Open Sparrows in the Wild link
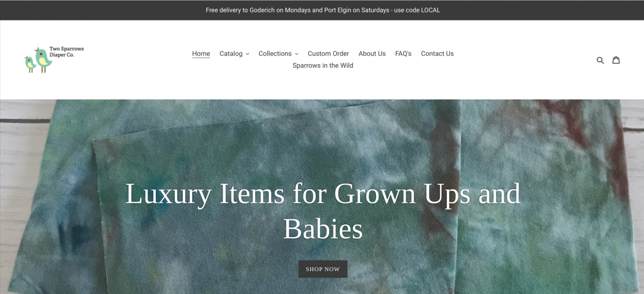The image size is (644, 294). [323, 66]
